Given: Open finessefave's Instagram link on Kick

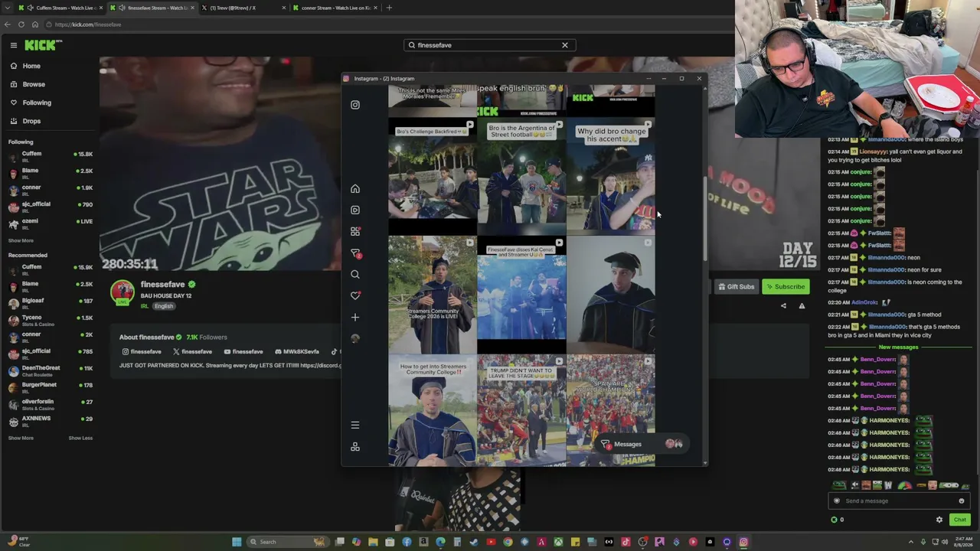Looking at the screenshot, I should pyautogui.click(x=142, y=352).
